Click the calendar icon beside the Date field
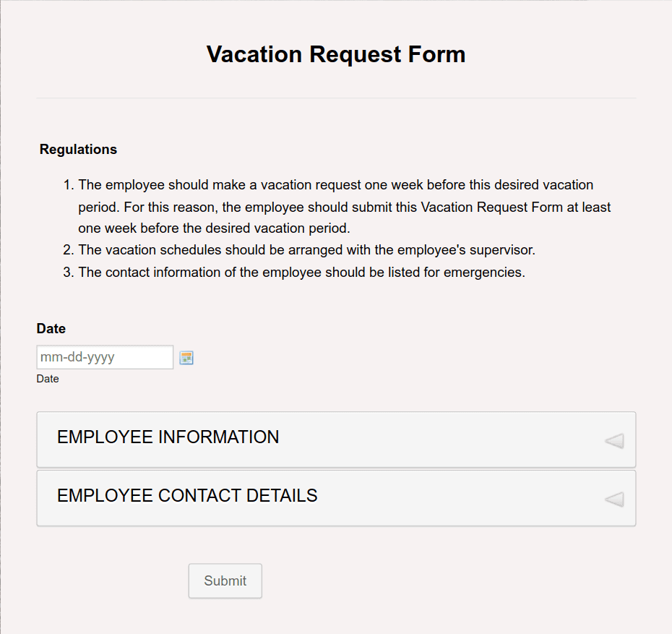Image resolution: width=672 pixels, height=634 pixels. (x=186, y=357)
